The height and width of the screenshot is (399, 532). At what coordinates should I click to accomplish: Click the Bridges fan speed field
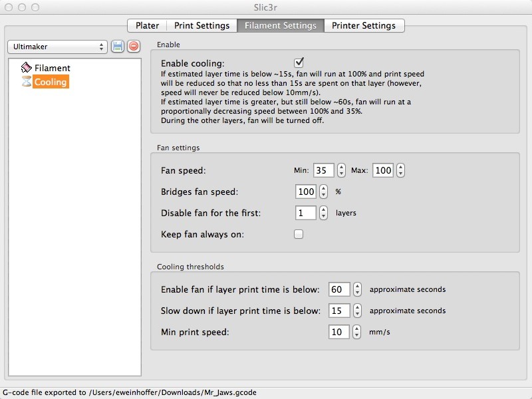306,192
